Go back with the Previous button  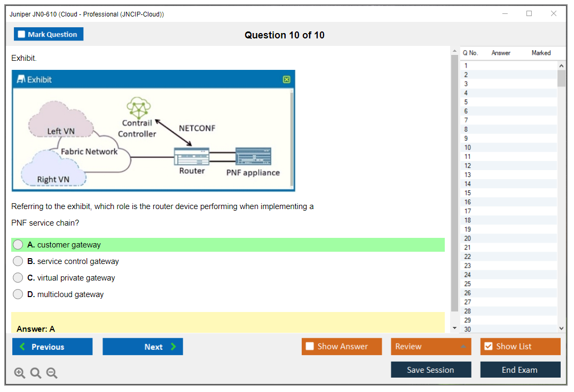click(x=52, y=347)
